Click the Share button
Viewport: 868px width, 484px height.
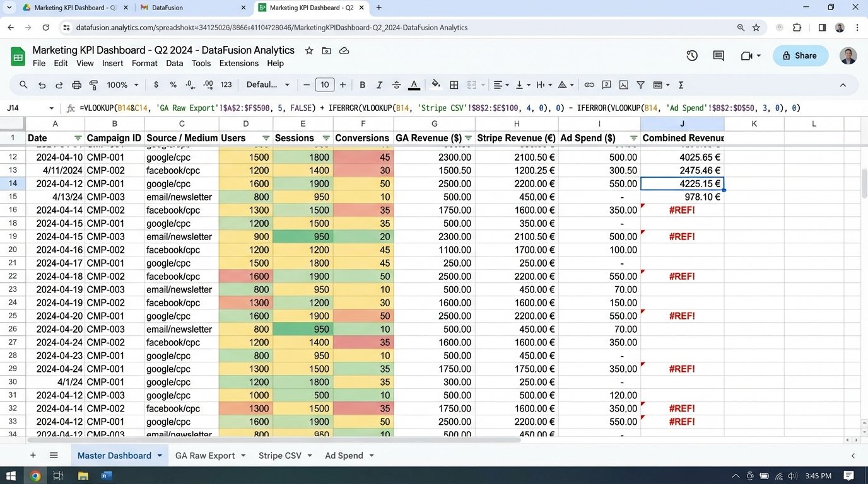(x=800, y=55)
